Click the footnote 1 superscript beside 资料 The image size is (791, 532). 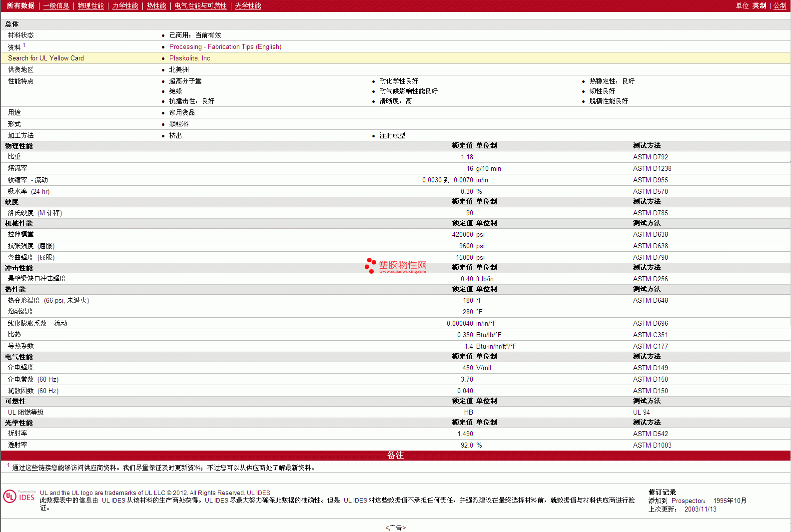(24, 45)
